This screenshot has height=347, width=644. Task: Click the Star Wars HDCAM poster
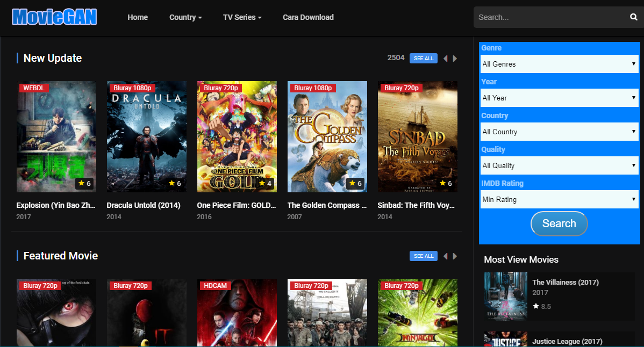[237, 313]
